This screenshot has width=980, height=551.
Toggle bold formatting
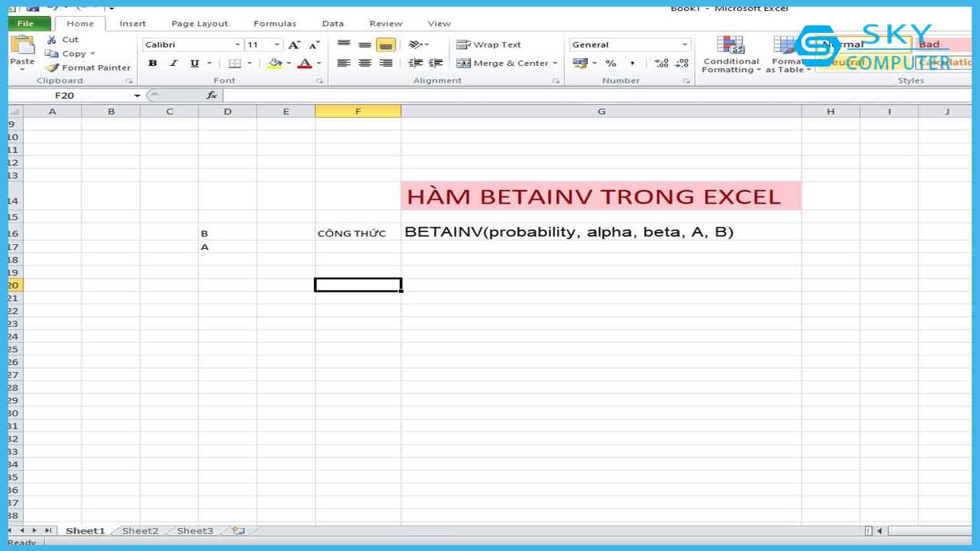[x=152, y=64]
